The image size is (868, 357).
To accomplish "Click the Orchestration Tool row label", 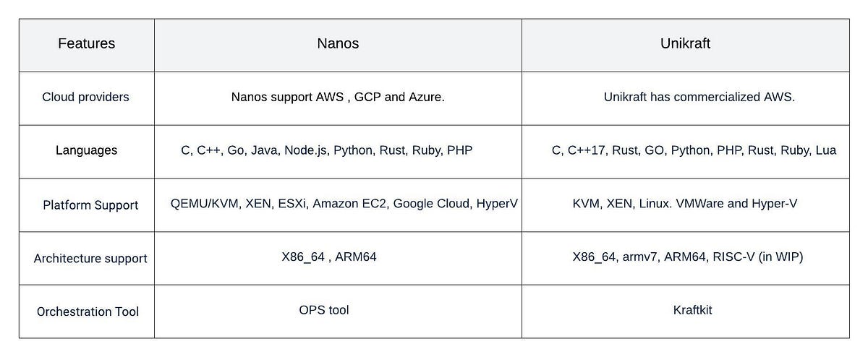I will [x=88, y=312].
